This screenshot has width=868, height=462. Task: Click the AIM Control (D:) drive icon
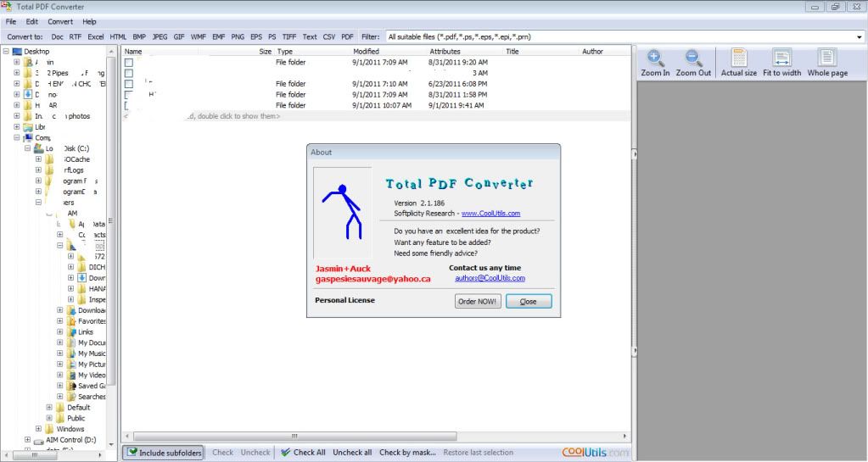38,441
